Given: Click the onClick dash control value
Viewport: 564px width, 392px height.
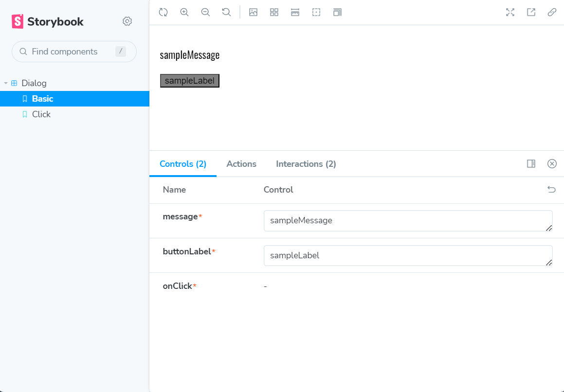Looking at the screenshot, I should [x=265, y=286].
